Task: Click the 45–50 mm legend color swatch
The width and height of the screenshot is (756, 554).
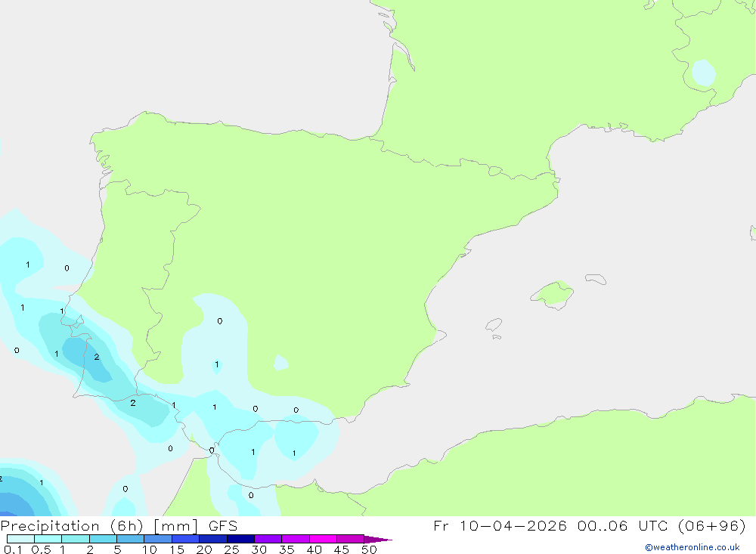Action: tap(351, 539)
